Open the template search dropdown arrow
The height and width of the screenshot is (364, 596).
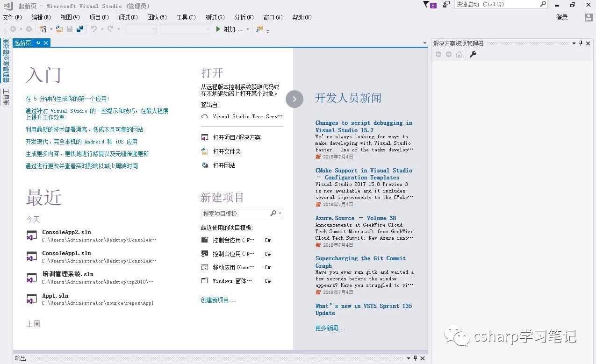point(280,214)
